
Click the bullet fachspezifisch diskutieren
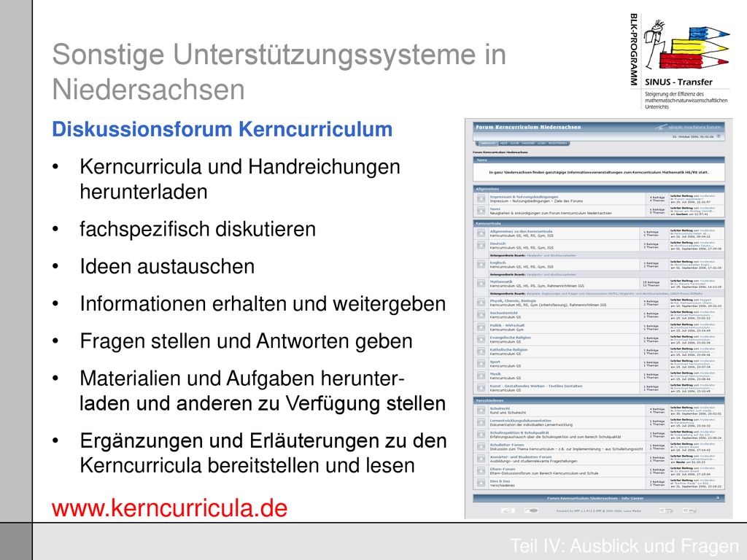point(198,230)
